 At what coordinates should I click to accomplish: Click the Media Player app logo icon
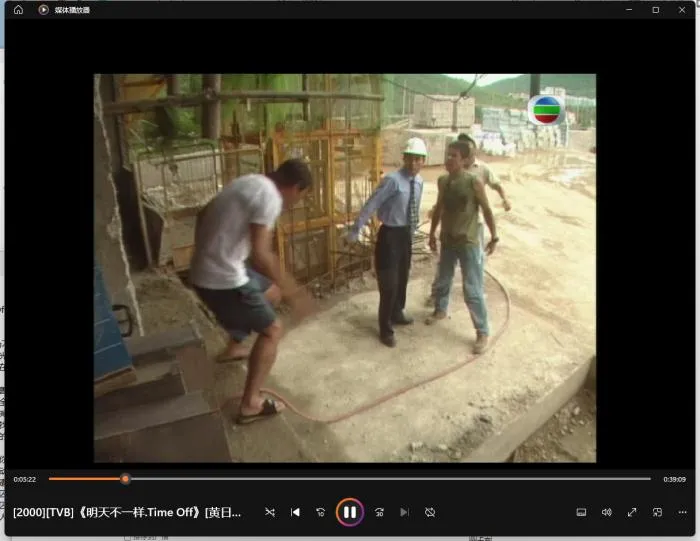(43, 10)
